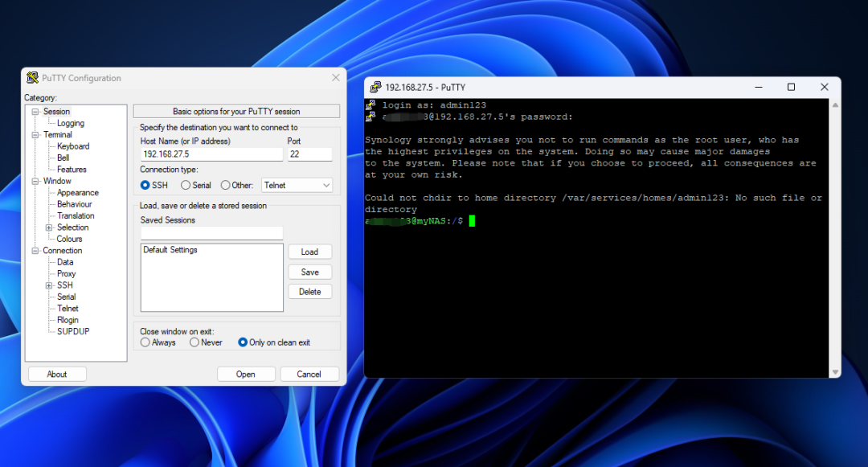Open the SUPDUP settings category
Screen dimensions: 868x467
(x=73, y=332)
